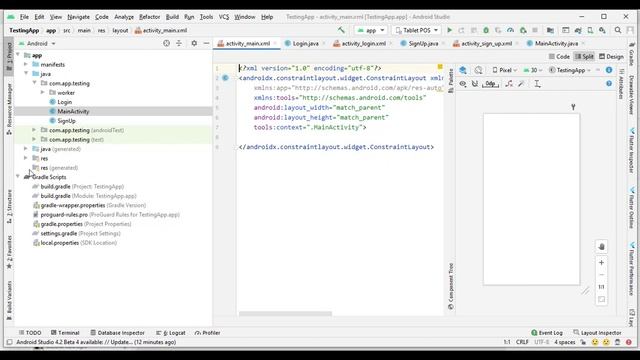Click the red error indicator in status bar
This screenshot has width=640, height=360.
point(629,342)
